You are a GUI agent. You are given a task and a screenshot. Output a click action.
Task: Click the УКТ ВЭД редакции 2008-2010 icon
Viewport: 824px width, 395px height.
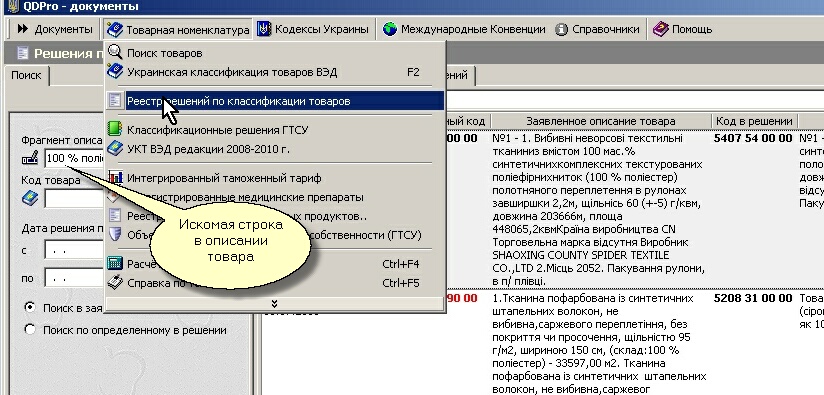tap(115, 149)
